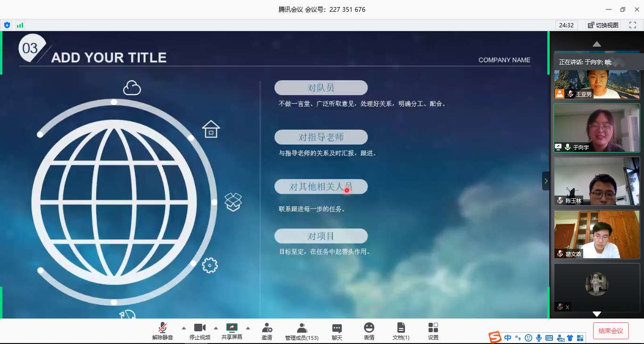The image size is (644, 344).
Task: Open the 文档(1) documents icon
Action: click(401, 328)
